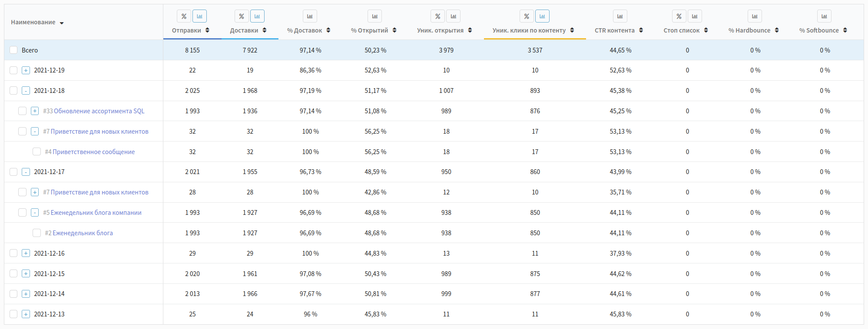This screenshot has width=868, height=329.
Task: Toggle percent view for Отправки column
Action: [x=184, y=16]
